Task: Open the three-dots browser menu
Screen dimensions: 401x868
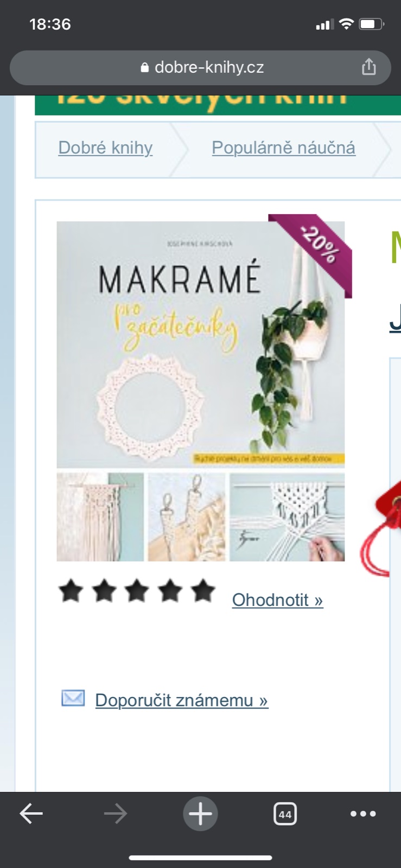Action: pyautogui.click(x=363, y=813)
